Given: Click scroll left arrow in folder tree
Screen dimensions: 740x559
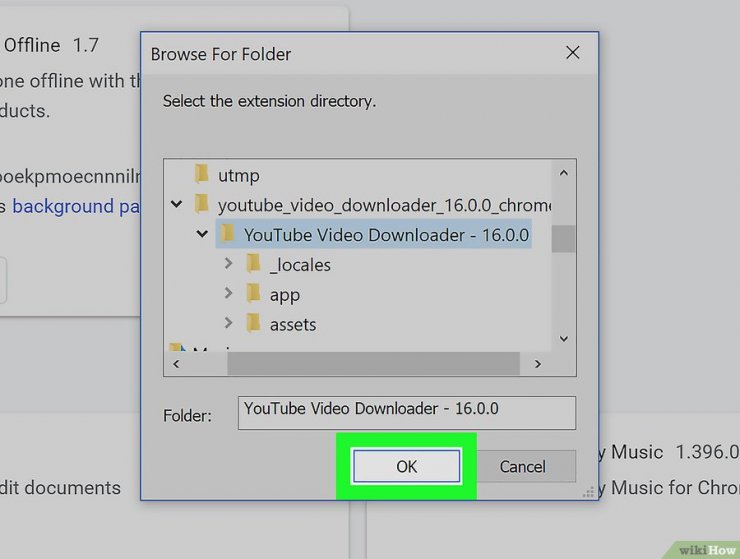Looking at the screenshot, I should click(176, 364).
